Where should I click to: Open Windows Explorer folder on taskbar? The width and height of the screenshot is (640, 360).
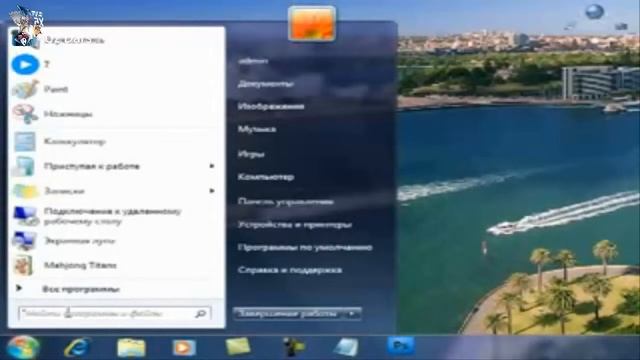tap(131, 348)
